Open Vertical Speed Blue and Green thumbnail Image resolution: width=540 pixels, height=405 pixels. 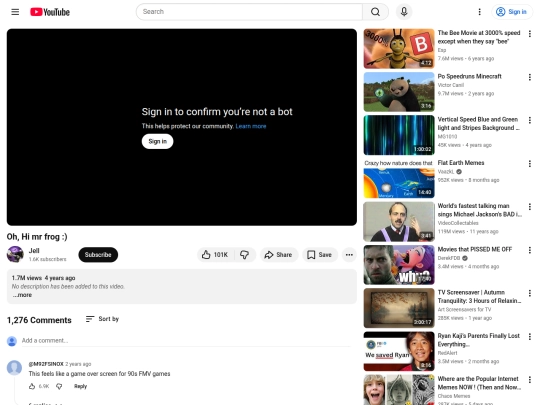point(399,135)
